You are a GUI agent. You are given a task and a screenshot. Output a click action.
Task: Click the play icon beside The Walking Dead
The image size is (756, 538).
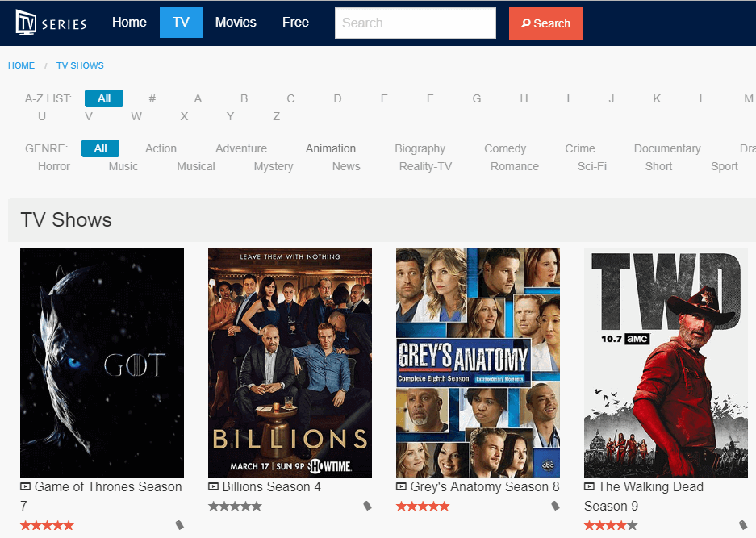(x=589, y=487)
